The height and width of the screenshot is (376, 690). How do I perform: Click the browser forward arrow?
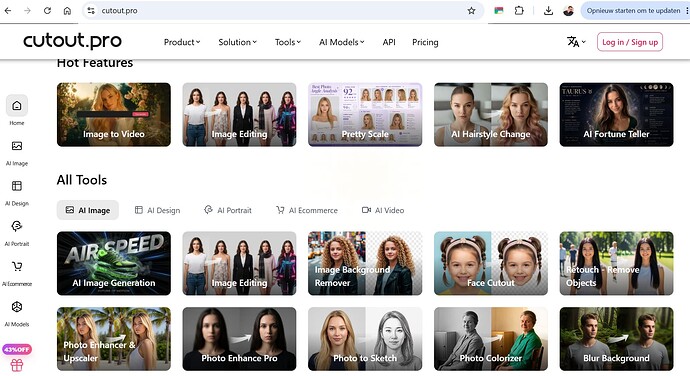27,11
